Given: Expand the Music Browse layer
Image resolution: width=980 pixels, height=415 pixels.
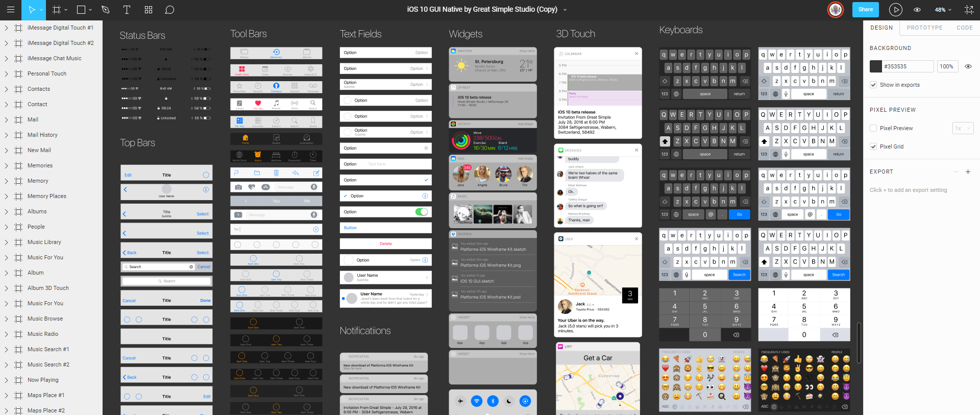Looking at the screenshot, I should (6, 319).
